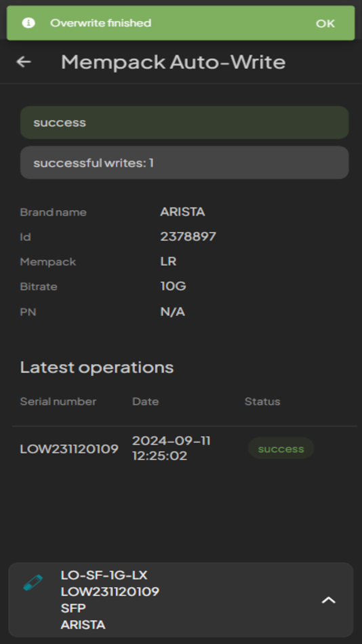
Task: Click the SFP transceiver module icon
Action: (x=33, y=582)
